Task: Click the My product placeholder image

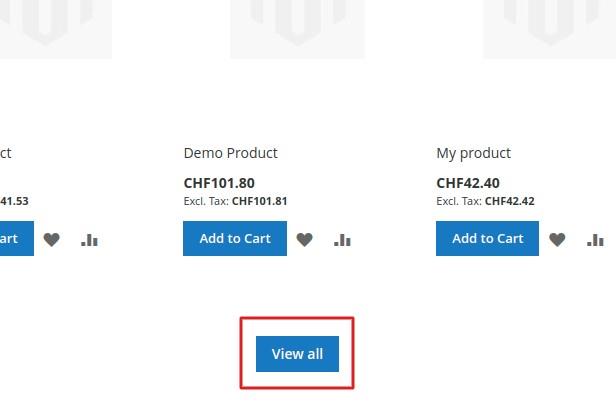Action: pos(549,26)
